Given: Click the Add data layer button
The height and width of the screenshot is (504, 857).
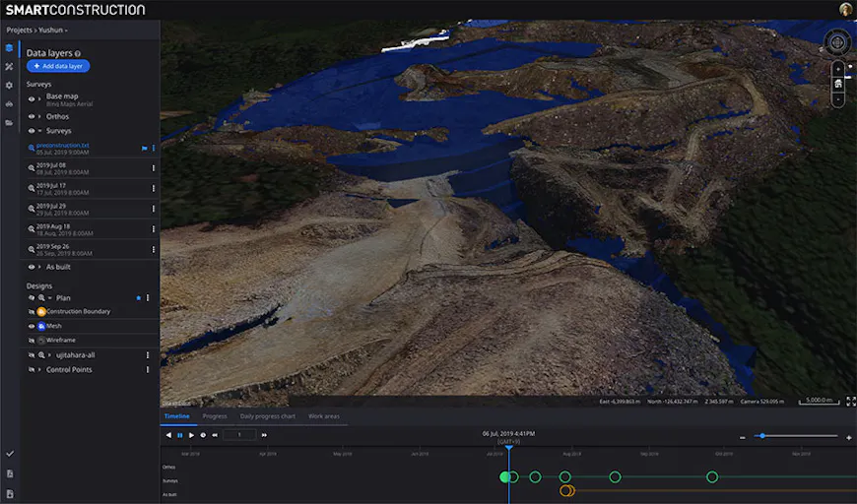Looking at the screenshot, I should [58, 66].
